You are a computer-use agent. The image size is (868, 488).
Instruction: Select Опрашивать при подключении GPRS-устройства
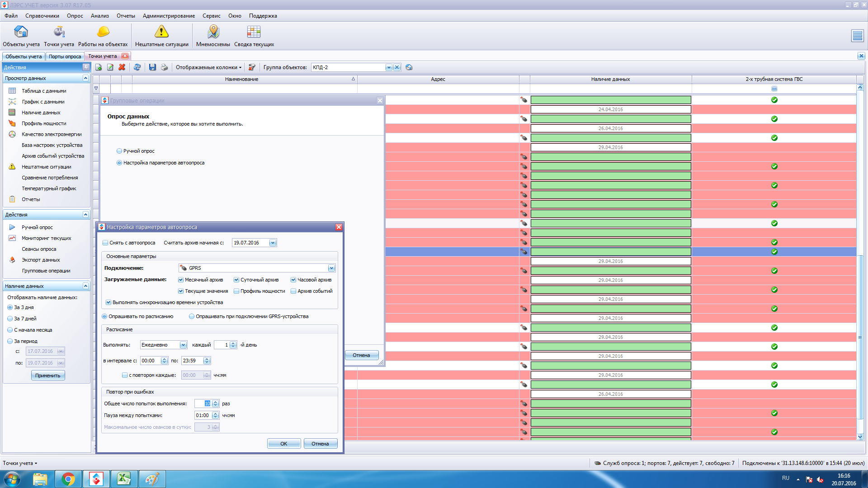click(192, 316)
